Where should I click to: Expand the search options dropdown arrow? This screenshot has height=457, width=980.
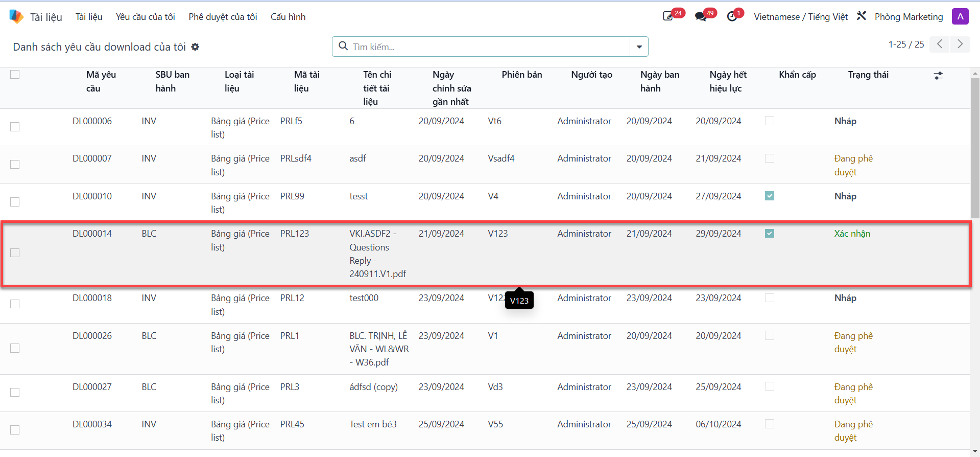pyautogui.click(x=639, y=47)
